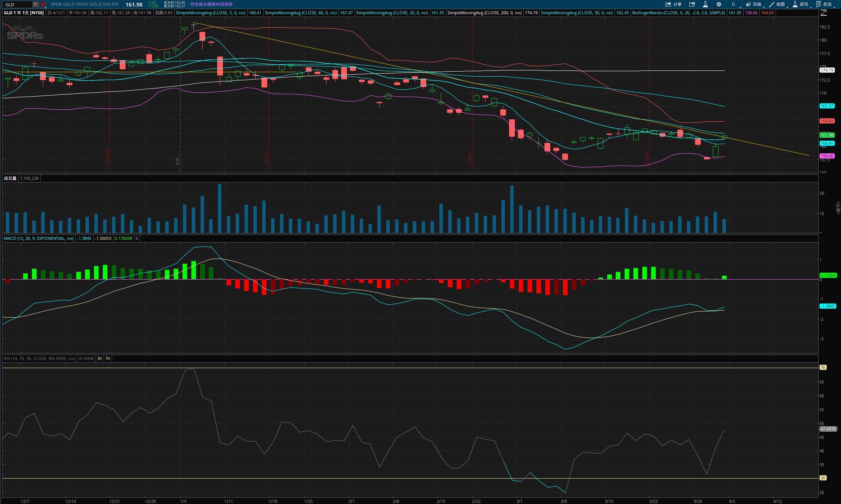Open chart settings gear icon
The width and height of the screenshot is (841, 504).
point(719,4)
